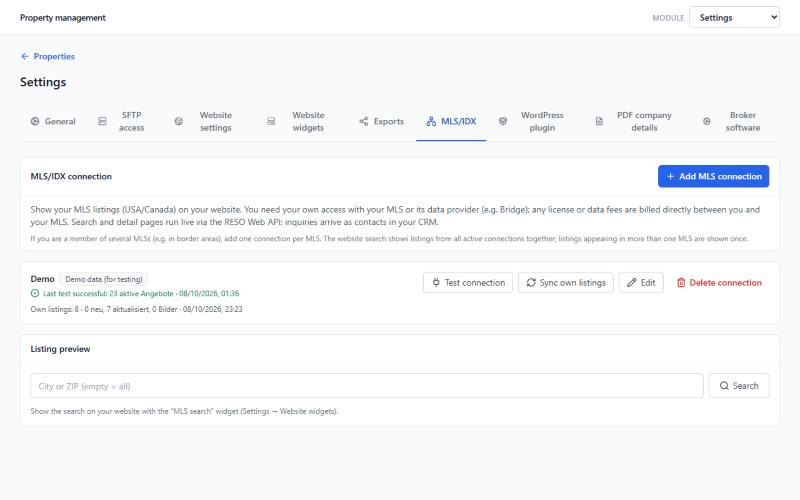Image resolution: width=800 pixels, height=500 pixels.
Task: Open the Exports tab
Action: pyautogui.click(x=382, y=121)
